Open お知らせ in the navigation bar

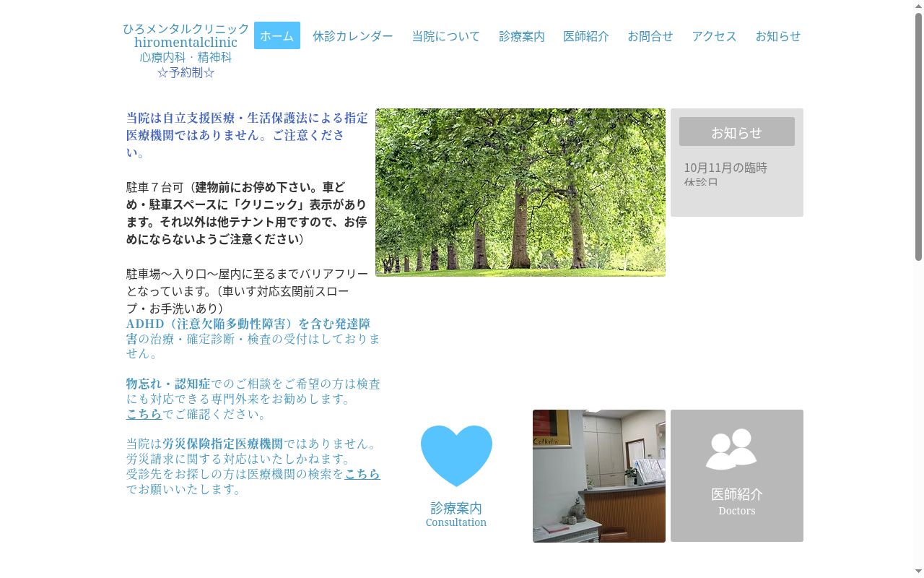tap(778, 35)
